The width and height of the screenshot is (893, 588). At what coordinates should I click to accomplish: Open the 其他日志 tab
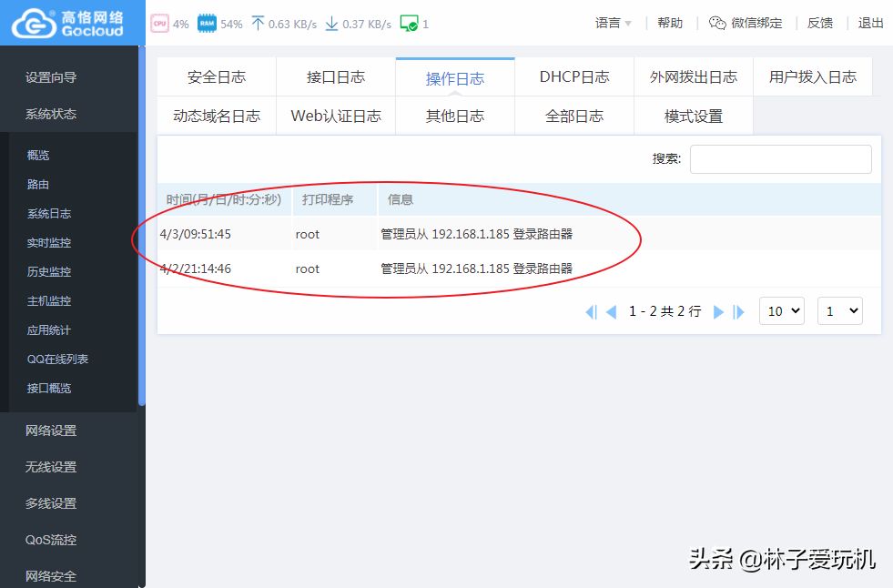coord(455,117)
